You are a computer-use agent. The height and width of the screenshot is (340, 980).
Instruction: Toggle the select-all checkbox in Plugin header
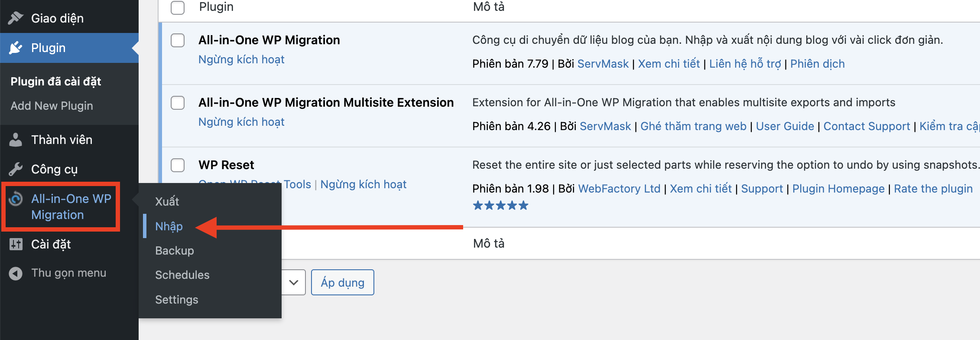coord(178,7)
